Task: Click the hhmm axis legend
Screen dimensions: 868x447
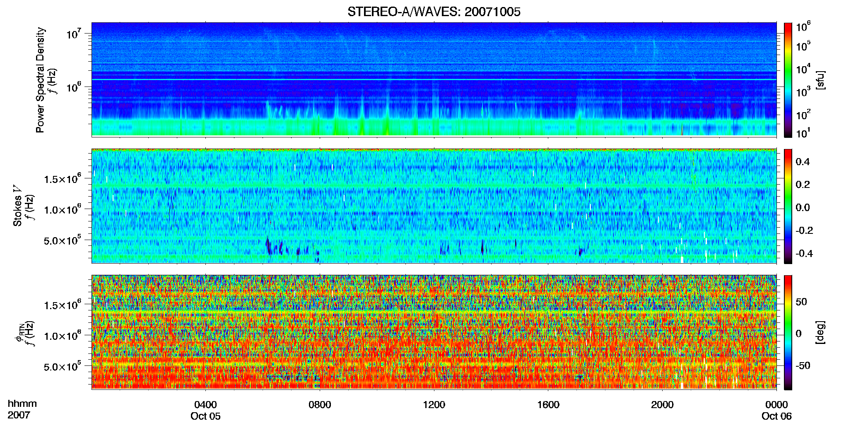Action: pos(22,404)
